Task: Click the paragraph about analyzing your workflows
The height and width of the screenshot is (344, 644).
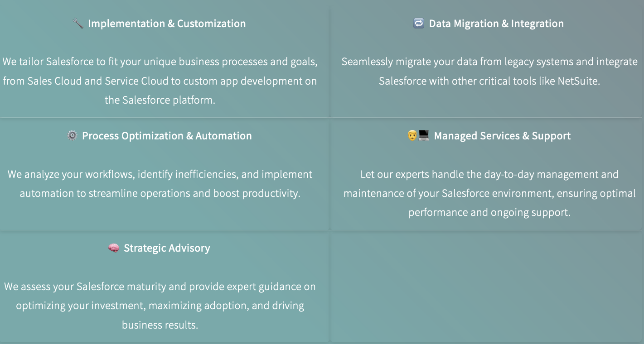Action: point(160,184)
